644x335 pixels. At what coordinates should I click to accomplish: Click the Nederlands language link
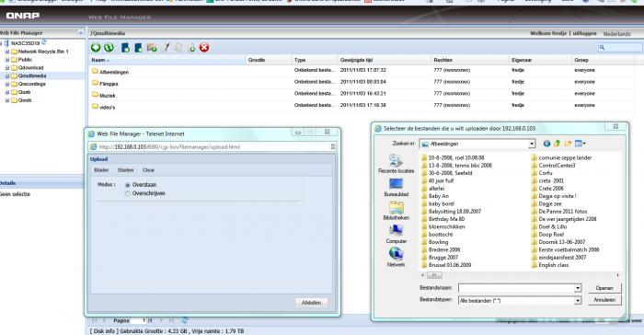click(x=617, y=34)
